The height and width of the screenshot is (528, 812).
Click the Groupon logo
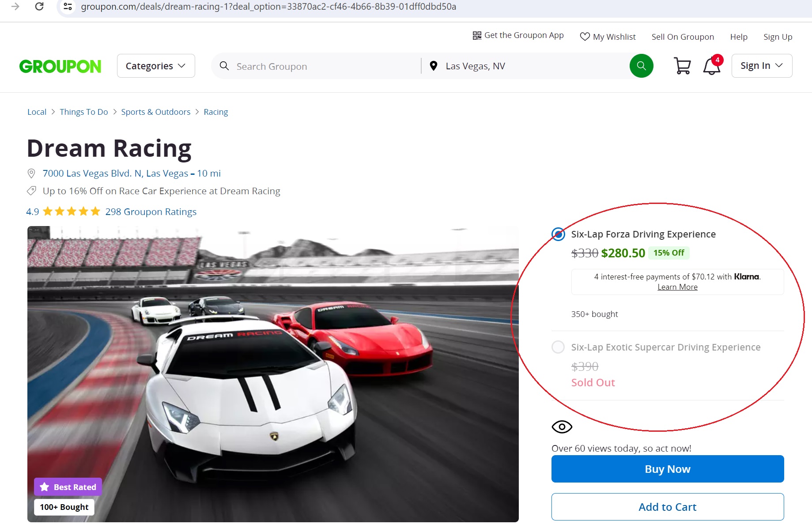pos(60,66)
